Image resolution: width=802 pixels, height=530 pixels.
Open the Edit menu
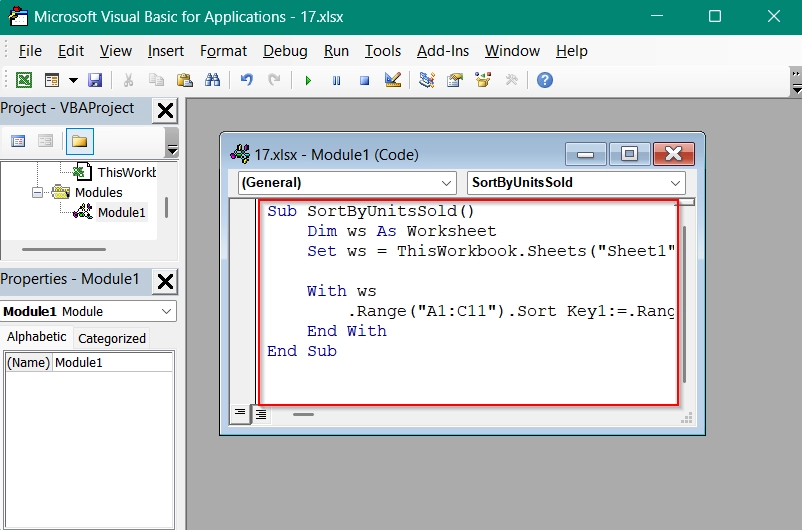(71, 51)
